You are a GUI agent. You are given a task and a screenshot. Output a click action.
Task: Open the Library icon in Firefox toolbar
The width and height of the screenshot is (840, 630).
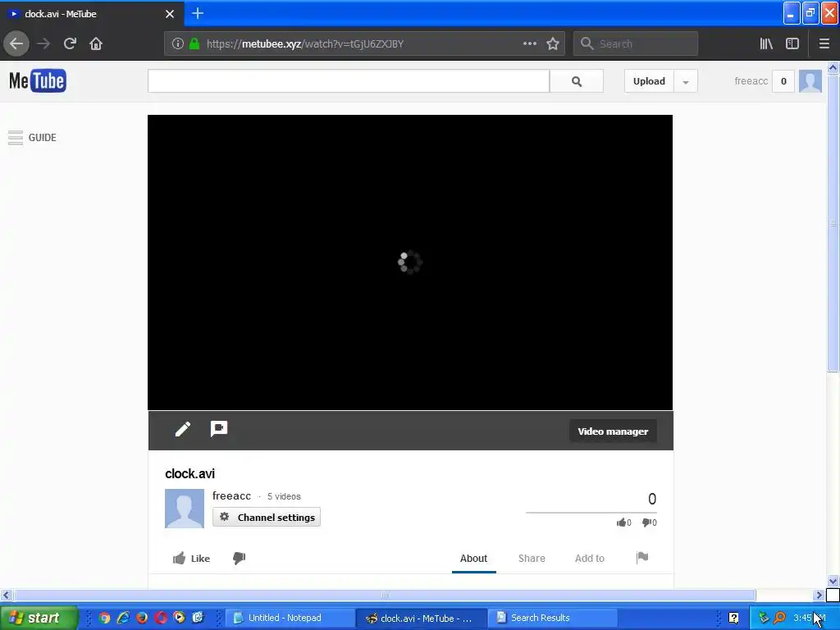[x=766, y=43]
